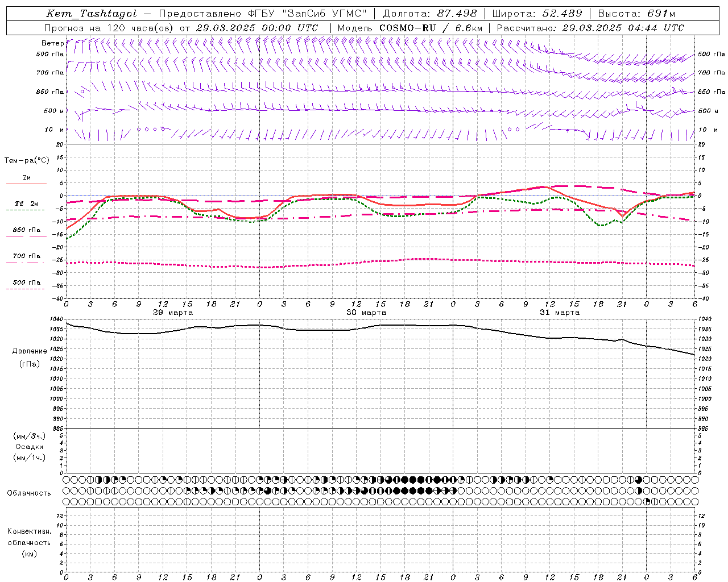Viewport: 728px width, 582px height.
Task: Click the Конвективн. label
Action: point(29,531)
